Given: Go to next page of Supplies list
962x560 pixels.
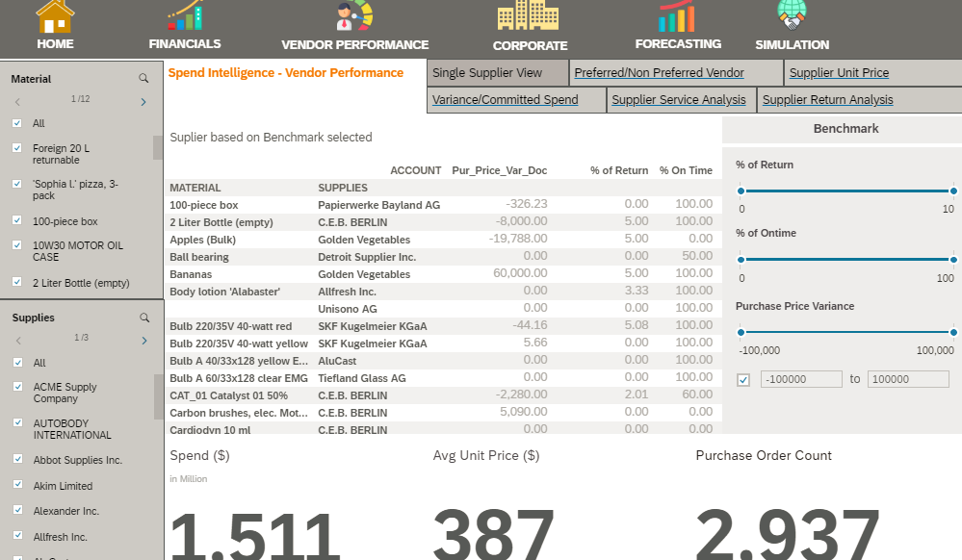Looking at the screenshot, I should 143,340.
